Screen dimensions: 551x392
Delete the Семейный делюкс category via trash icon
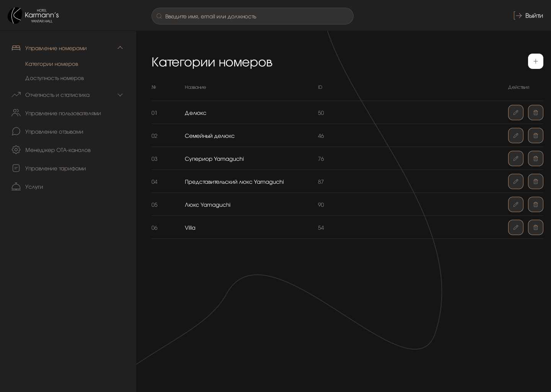click(535, 136)
